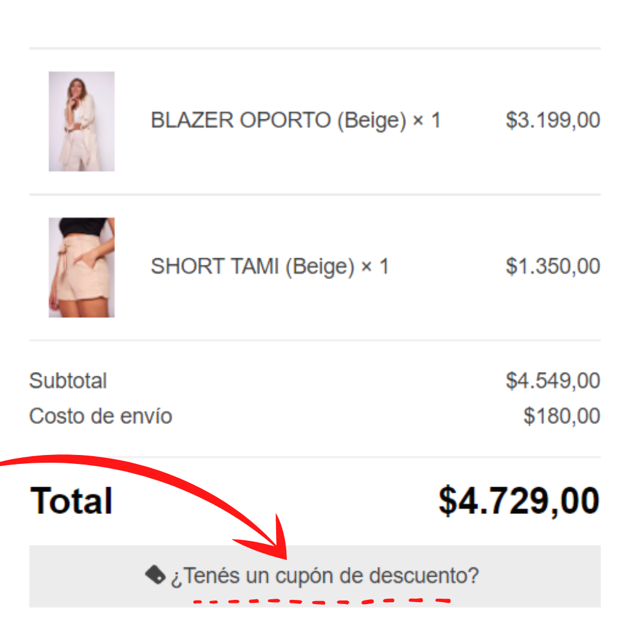The height and width of the screenshot is (644, 644).
Task: Click the Subtotal label
Action: (x=68, y=380)
